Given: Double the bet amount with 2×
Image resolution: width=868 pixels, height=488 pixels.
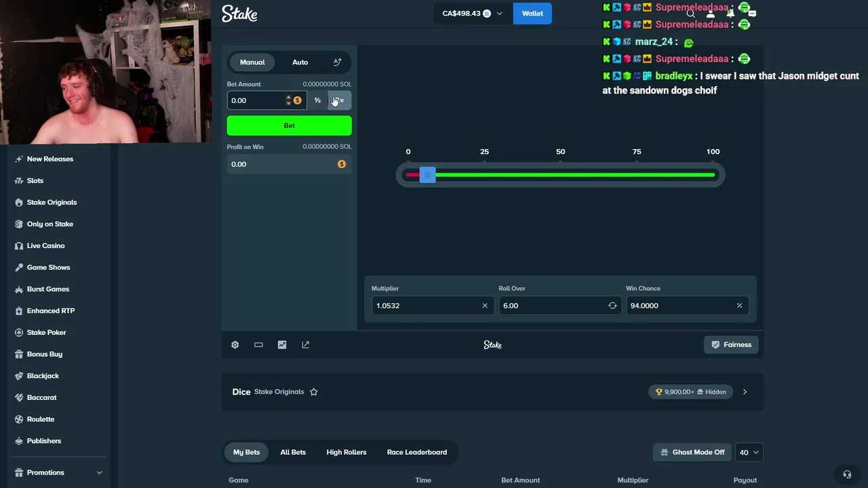Looking at the screenshot, I should [339, 100].
